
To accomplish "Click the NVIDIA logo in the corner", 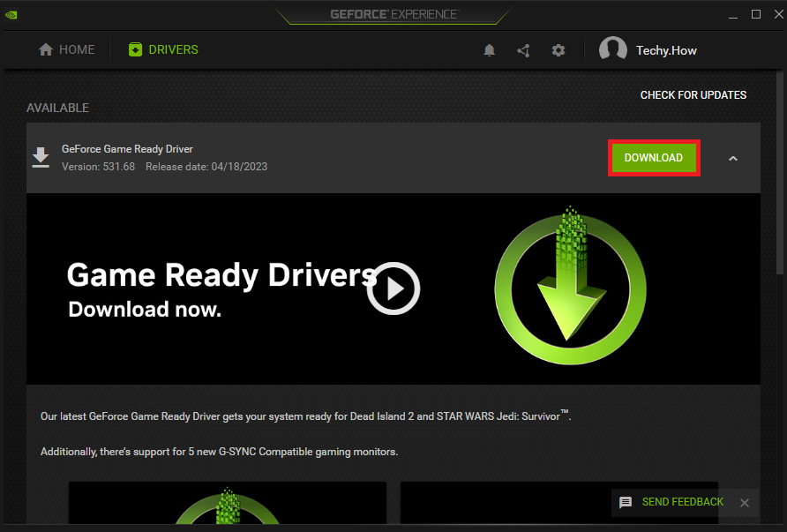I will [11, 14].
